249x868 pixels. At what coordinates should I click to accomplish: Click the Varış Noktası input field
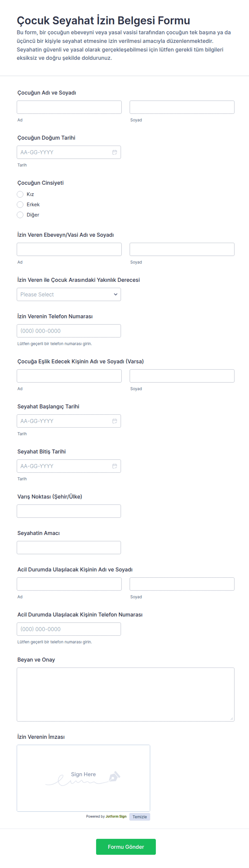tap(69, 511)
